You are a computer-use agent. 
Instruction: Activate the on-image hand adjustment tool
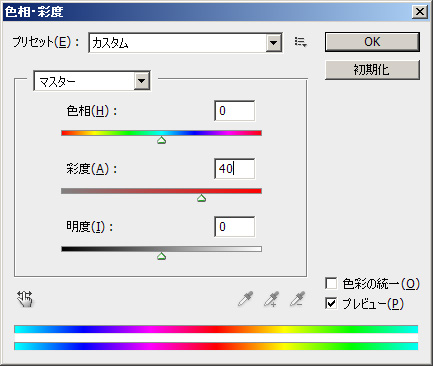(25, 299)
